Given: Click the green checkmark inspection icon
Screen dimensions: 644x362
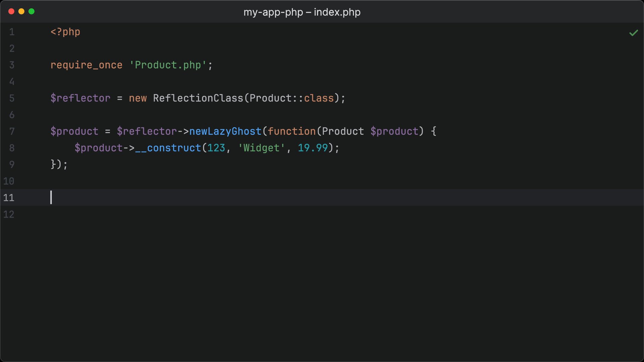Looking at the screenshot, I should click(633, 33).
